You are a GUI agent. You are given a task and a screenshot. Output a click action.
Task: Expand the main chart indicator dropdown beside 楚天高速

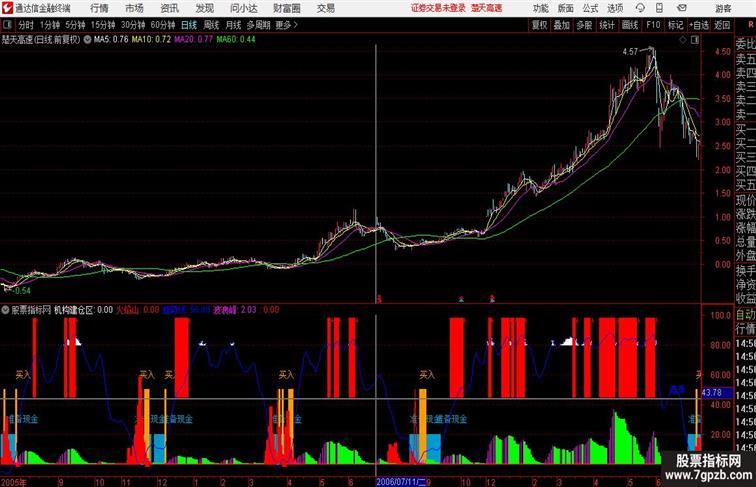click(x=87, y=40)
